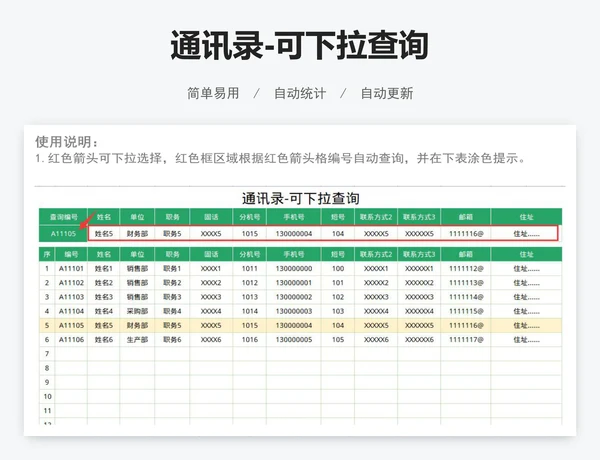Select short number cell 101

pos(338,283)
